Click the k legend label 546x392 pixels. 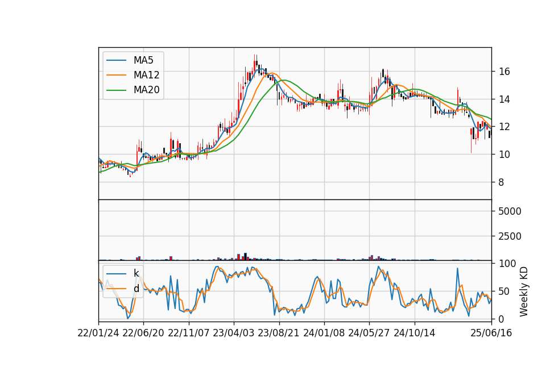(136, 273)
